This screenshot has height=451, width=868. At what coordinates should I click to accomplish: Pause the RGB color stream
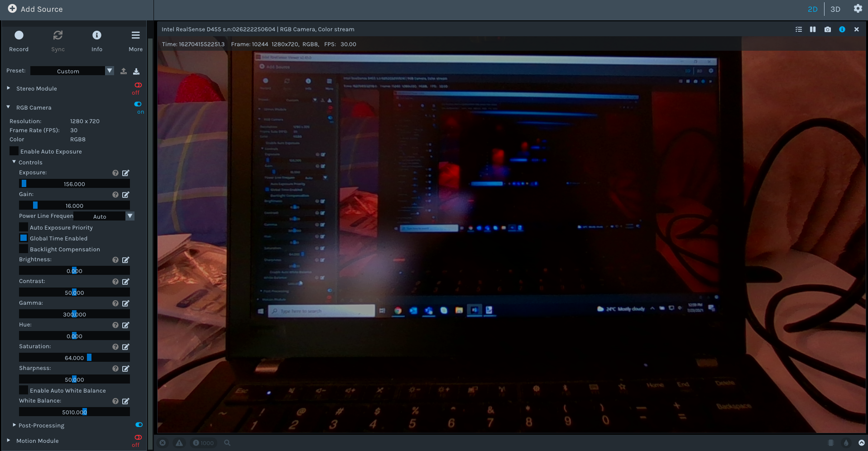pyautogui.click(x=813, y=29)
